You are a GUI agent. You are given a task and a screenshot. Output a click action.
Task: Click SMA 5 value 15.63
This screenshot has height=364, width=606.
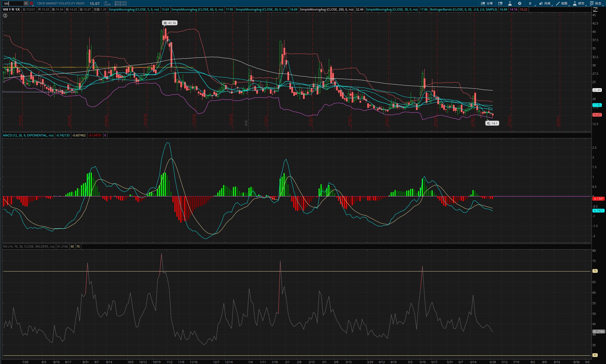[x=165, y=9]
